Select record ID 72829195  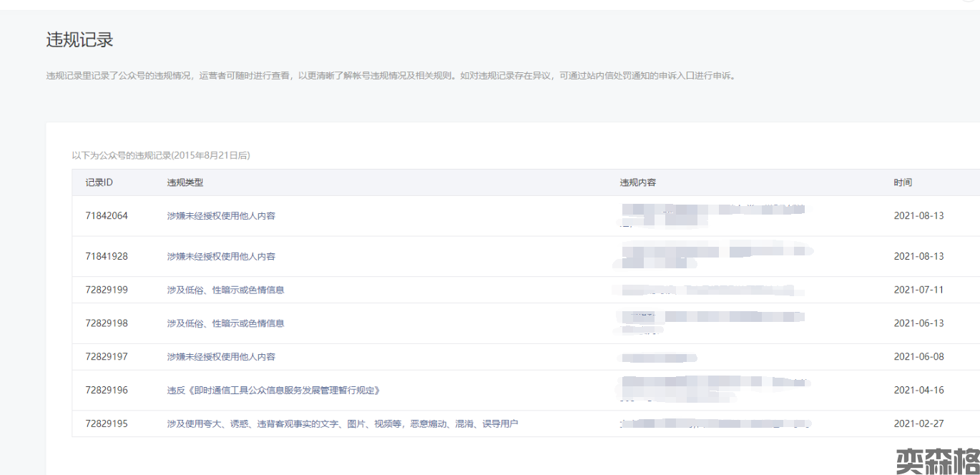pos(107,423)
